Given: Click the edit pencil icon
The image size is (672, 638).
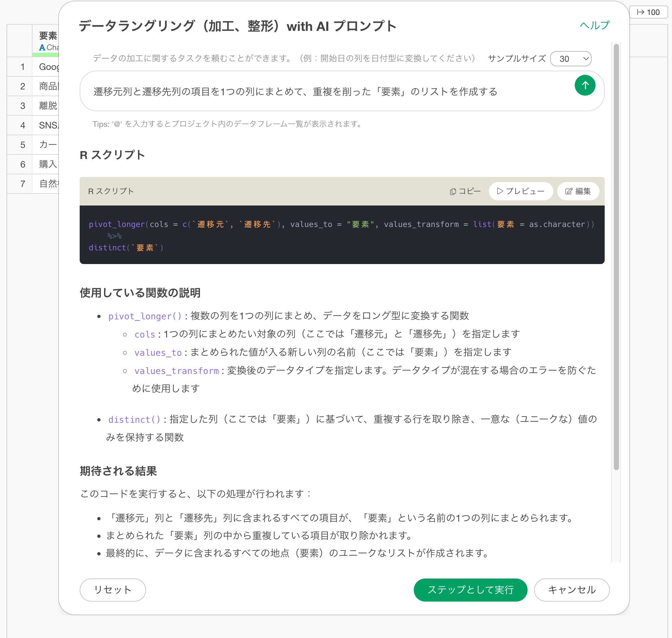Looking at the screenshot, I should [x=569, y=192].
